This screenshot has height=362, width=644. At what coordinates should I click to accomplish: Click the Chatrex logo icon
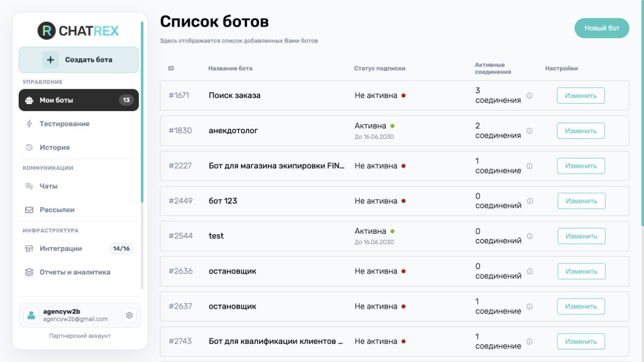click(x=46, y=31)
